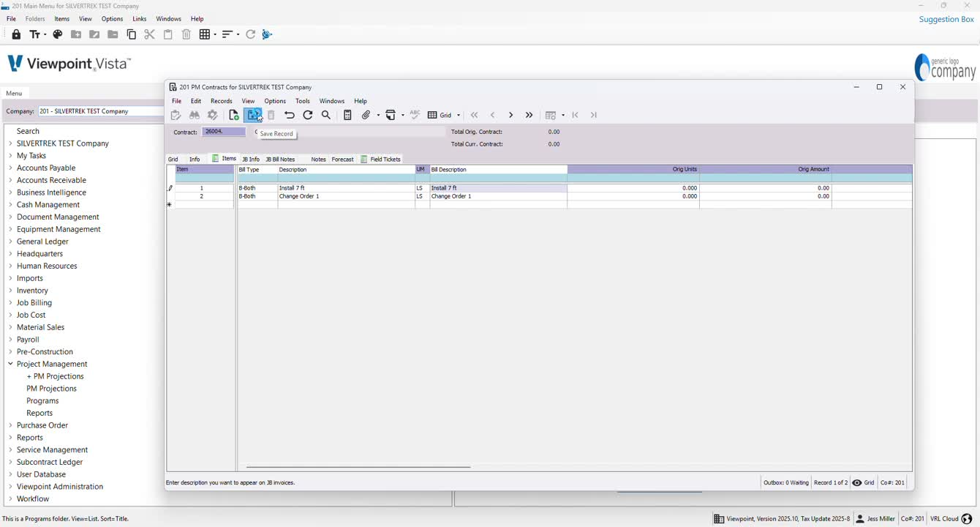The width and height of the screenshot is (980, 527).
Task: Collapse the Project Management node
Action: (10, 364)
